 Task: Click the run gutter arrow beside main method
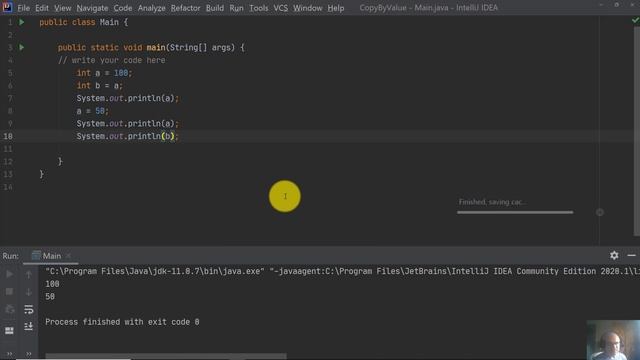coord(22,47)
